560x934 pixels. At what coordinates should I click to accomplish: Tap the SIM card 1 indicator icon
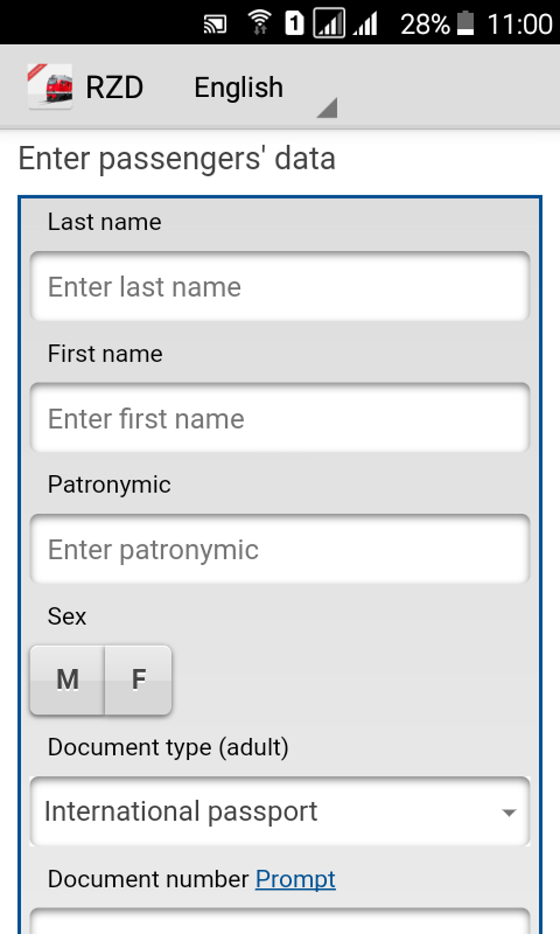coord(294,24)
